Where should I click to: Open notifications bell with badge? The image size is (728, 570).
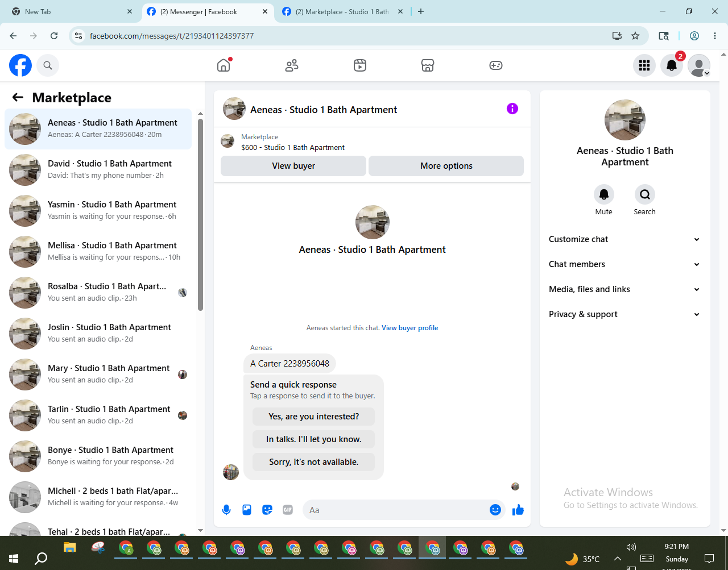(x=672, y=65)
